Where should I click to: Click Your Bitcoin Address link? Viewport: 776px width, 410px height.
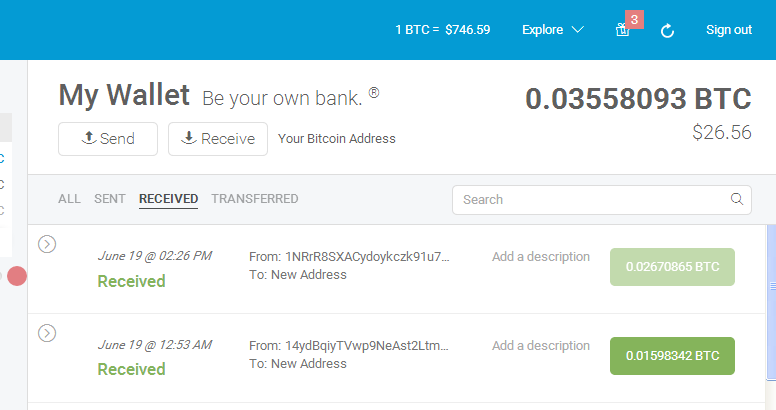(337, 139)
